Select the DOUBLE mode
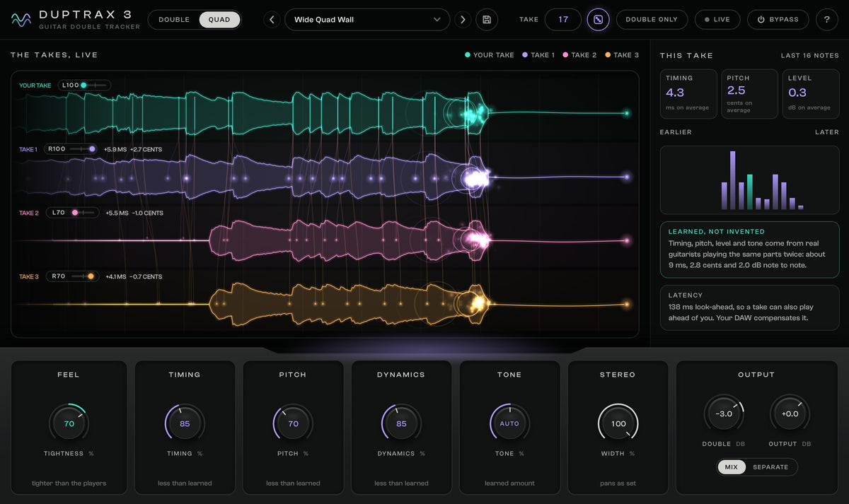849x504 pixels. point(174,20)
